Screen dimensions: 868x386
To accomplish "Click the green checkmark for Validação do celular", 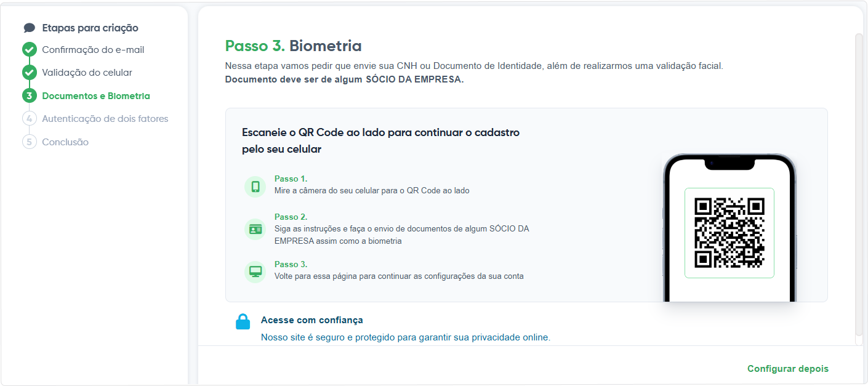I will (30, 73).
